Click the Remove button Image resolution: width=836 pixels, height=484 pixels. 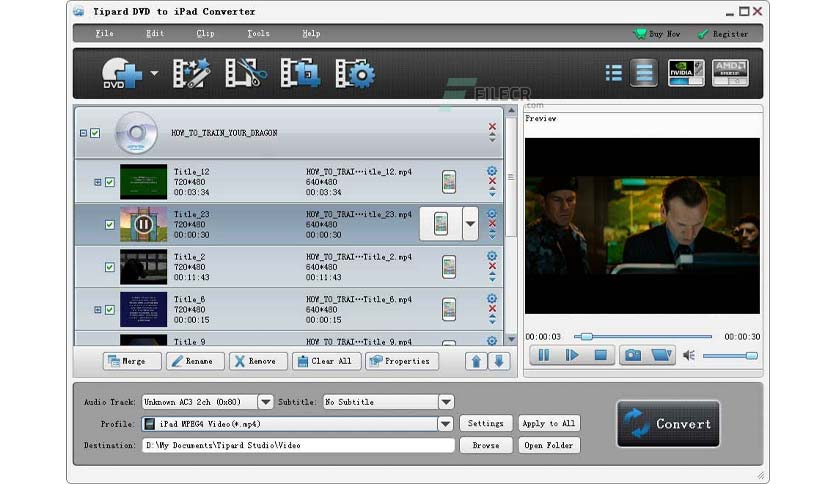coord(258,361)
